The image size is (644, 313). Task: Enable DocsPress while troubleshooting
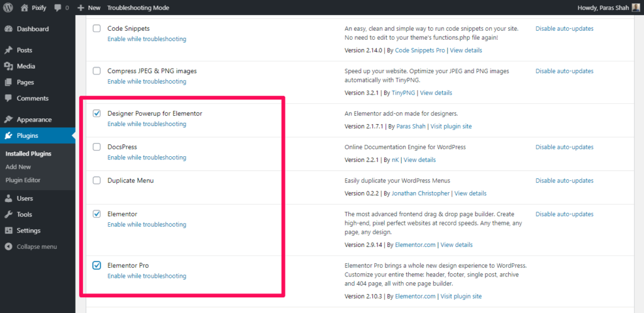click(x=147, y=157)
